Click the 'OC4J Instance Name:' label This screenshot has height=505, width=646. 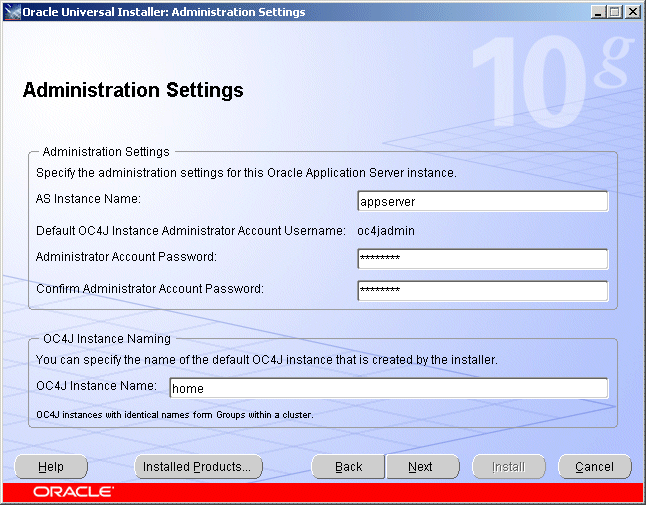tap(96, 386)
